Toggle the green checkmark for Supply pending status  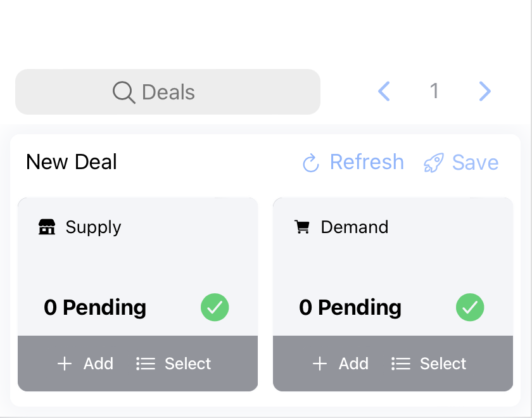point(215,307)
